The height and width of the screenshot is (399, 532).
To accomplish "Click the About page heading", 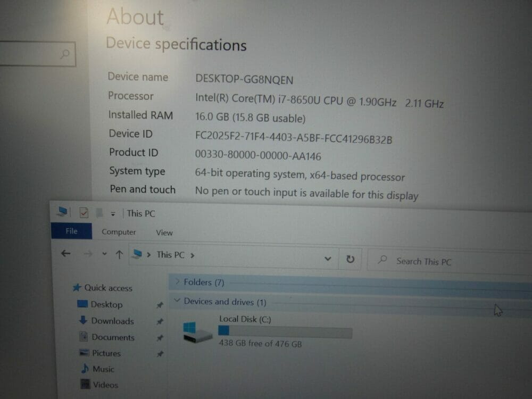I will pyautogui.click(x=135, y=16).
